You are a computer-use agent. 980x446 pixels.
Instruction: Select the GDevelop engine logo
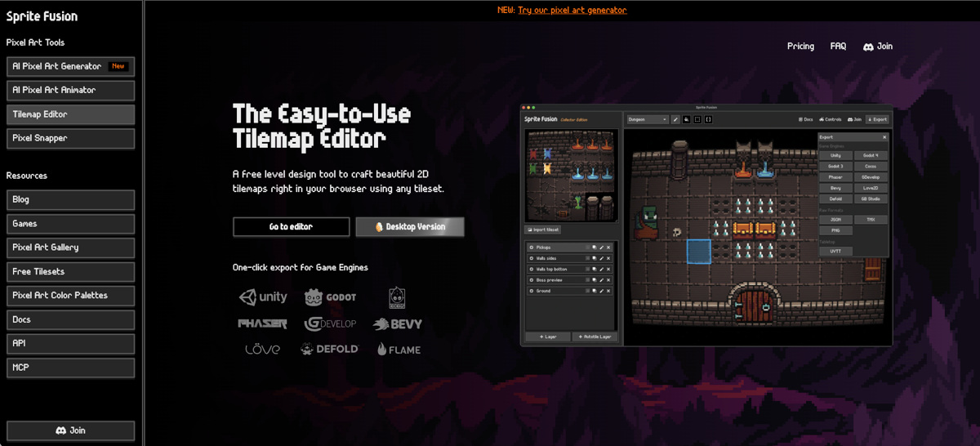[x=330, y=323]
